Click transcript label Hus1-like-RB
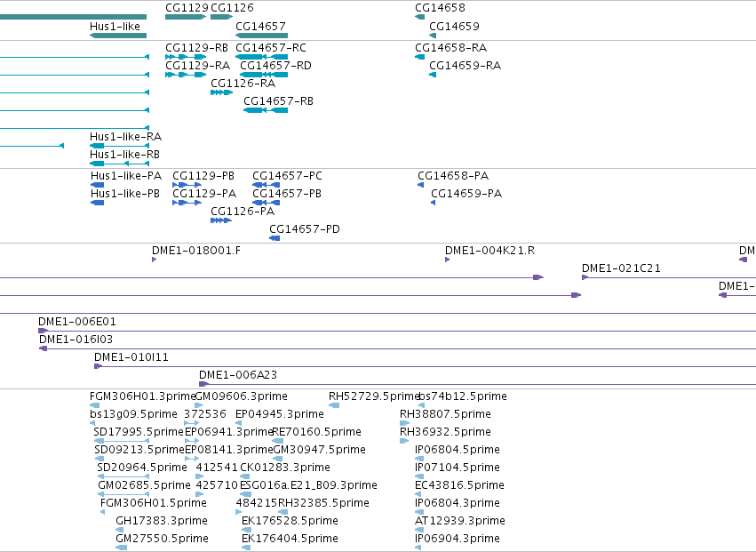 pos(125,155)
